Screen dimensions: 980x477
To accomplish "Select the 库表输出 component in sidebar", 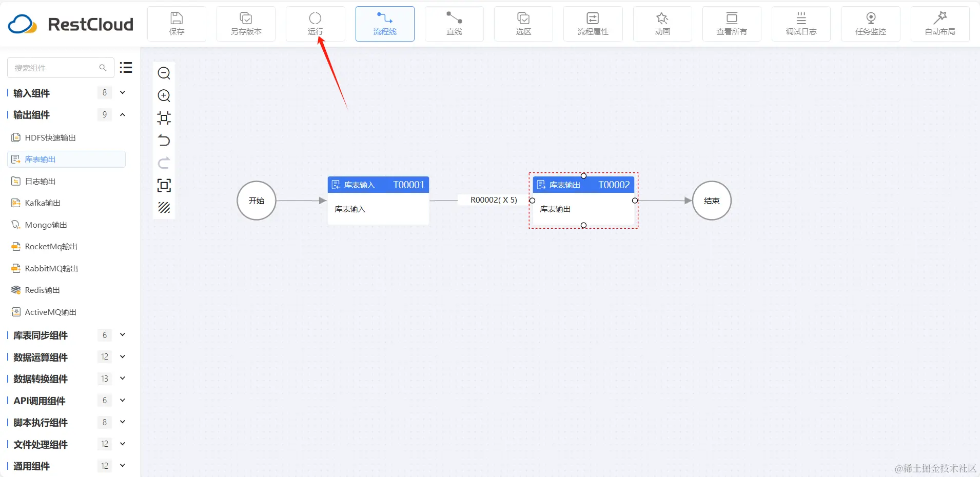I will tap(66, 159).
